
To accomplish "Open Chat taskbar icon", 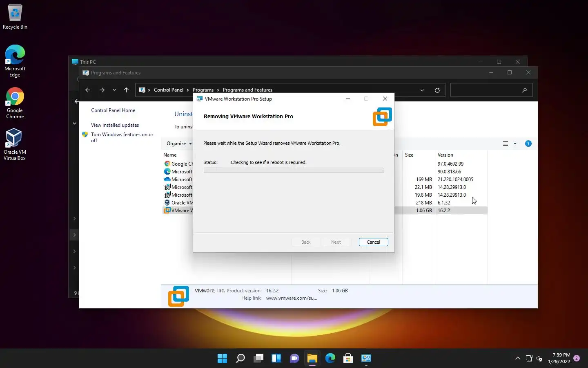I will (x=294, y=358).
